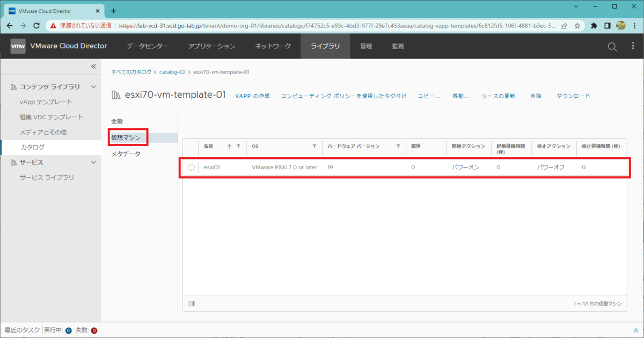This screenshot has height=338, width=644.
Task: Open the column chooser icon below table
Action: pyautogui.click(x=192, y=304)
